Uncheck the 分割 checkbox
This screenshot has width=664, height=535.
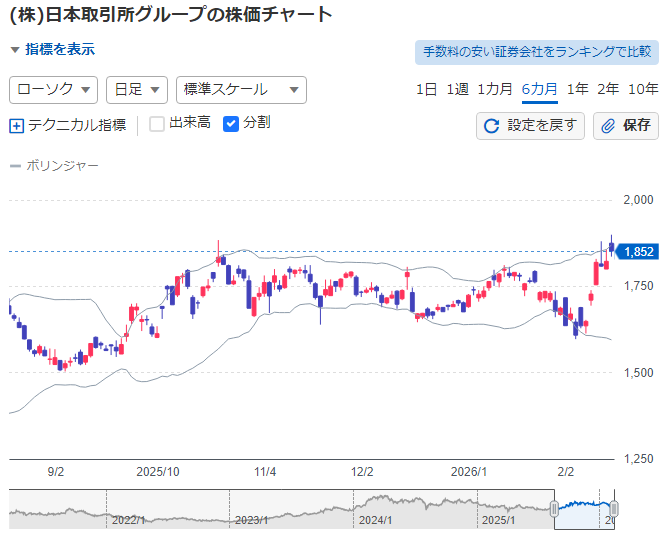(231, 124)
